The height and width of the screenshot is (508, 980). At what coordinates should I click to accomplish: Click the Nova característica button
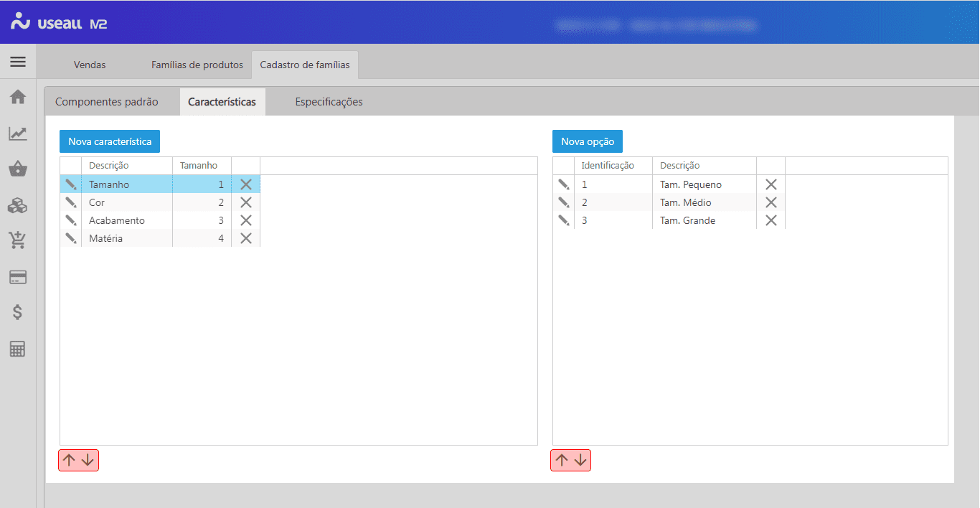click(x=110, y=141)
